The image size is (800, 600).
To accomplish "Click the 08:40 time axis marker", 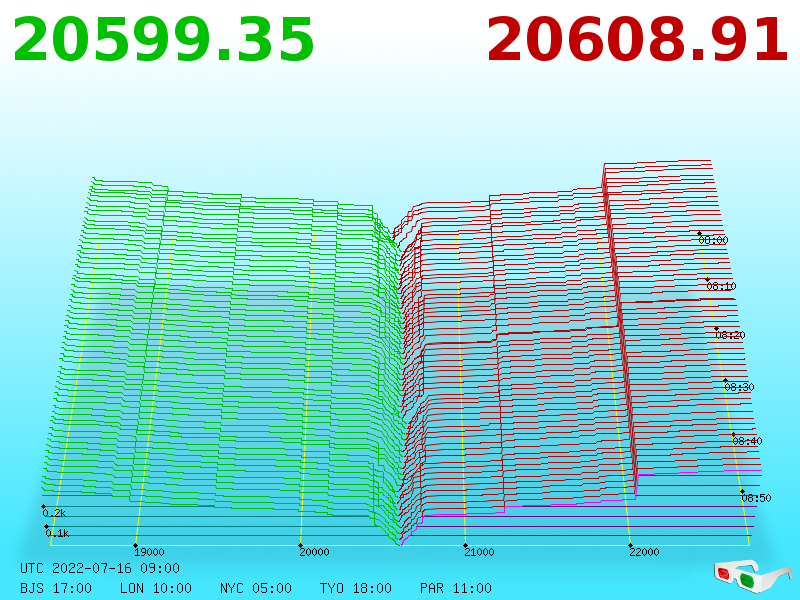I will pos(747,441).
